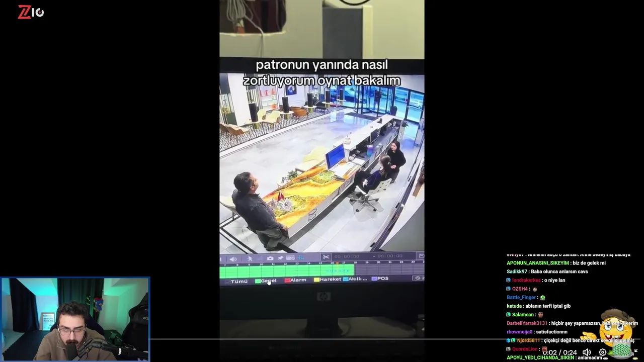Click the save icon at DVR toolbar right edge
Image resolution: width=644 pixels, height=362 pixels.
(421, 256)
